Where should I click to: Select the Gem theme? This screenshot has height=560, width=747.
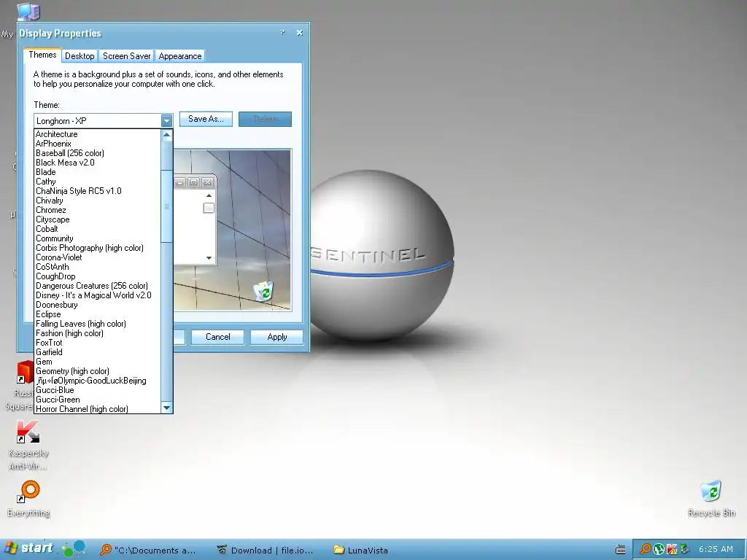tap(98, 362)
